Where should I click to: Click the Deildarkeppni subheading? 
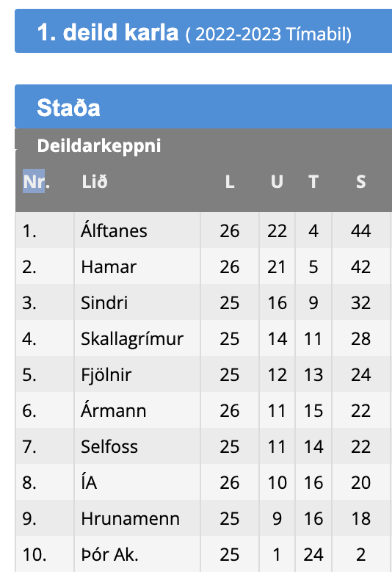point(99,145)
